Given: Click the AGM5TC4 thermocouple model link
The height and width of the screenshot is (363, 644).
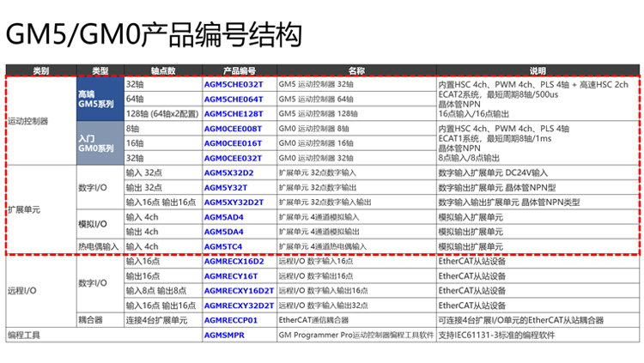Looking at the screenshot, I should pyautogui.click(x=223, y=246).
